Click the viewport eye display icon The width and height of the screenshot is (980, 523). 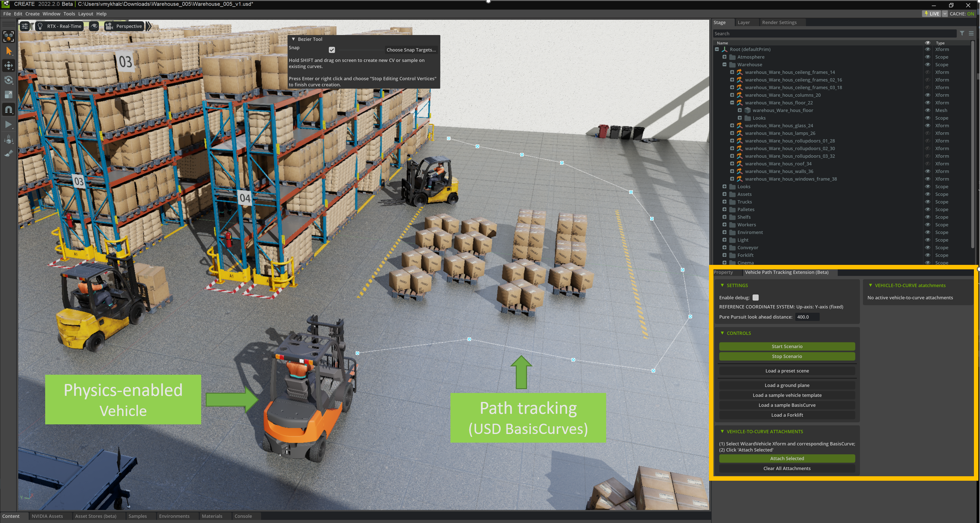[94, 26]
